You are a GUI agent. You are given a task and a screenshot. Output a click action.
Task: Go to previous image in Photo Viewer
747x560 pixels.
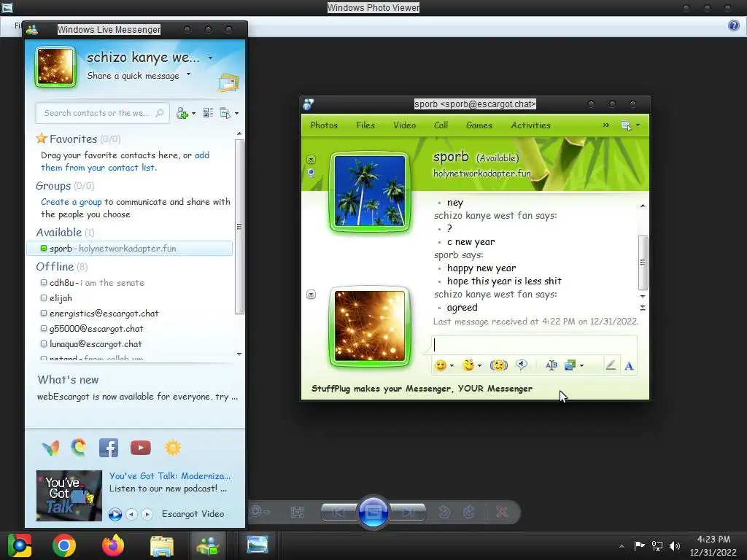338,513
